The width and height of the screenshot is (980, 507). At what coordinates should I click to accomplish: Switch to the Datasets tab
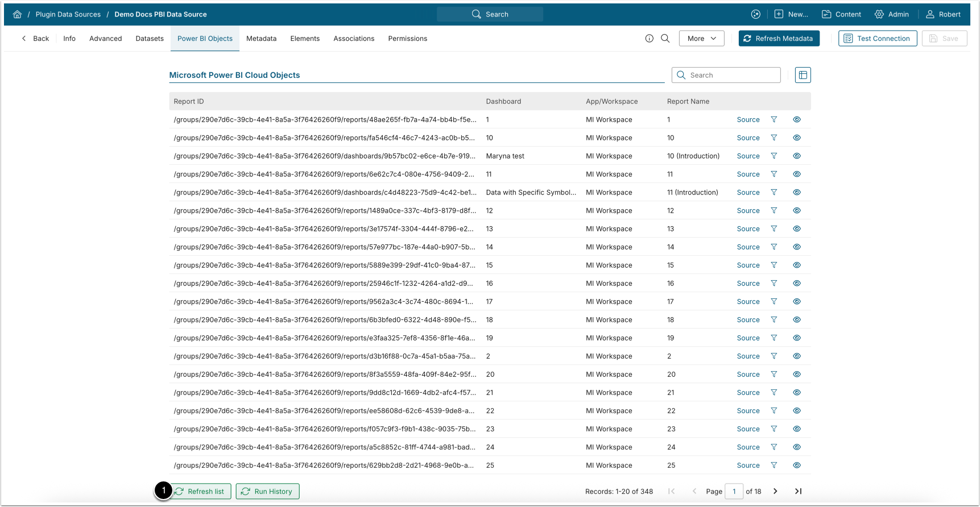150,39
